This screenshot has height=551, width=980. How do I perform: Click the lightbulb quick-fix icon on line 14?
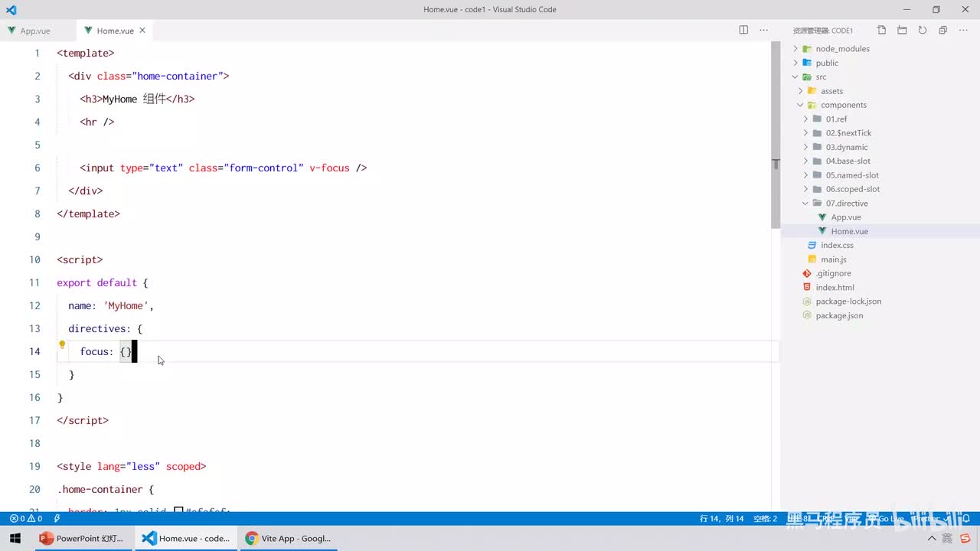click(x=62, y=345)
